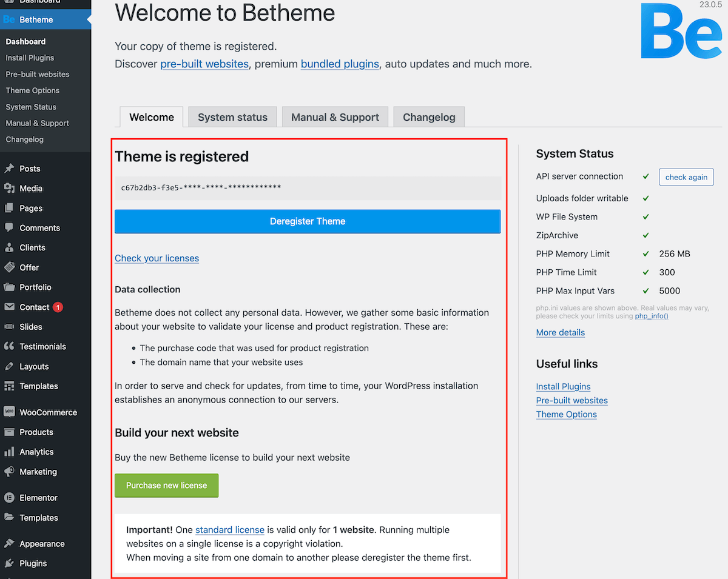Select the Changelog tab
The height and width of the screenshot is (579, 728).
click(x=429, y=118)
